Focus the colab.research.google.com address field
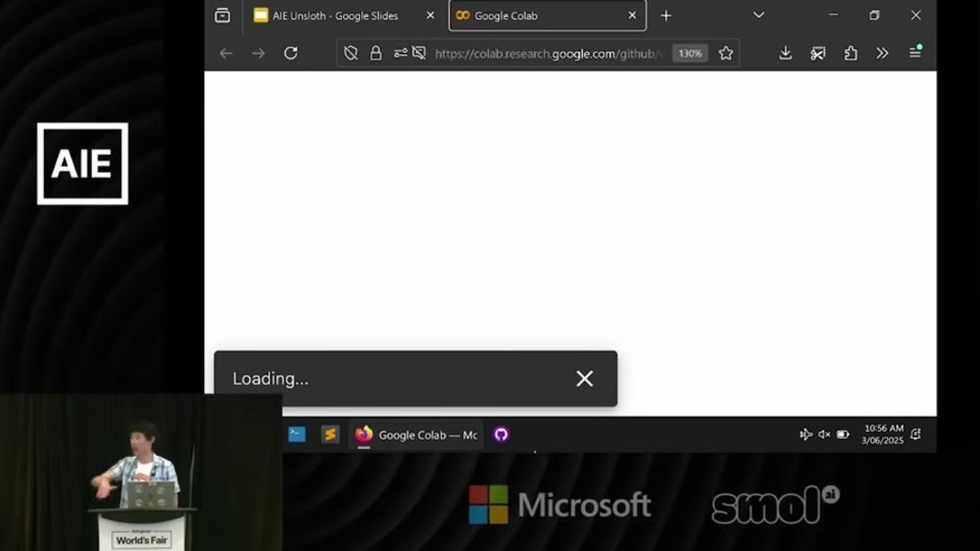The height and width of the screenshot is (551, 980). (547, 53)
